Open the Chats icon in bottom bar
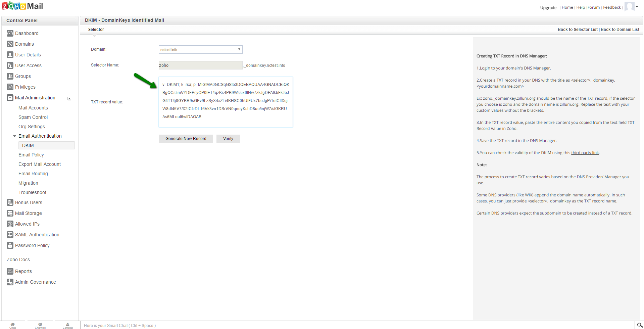This screenshot has height=329, width=644. coord(13,325)
